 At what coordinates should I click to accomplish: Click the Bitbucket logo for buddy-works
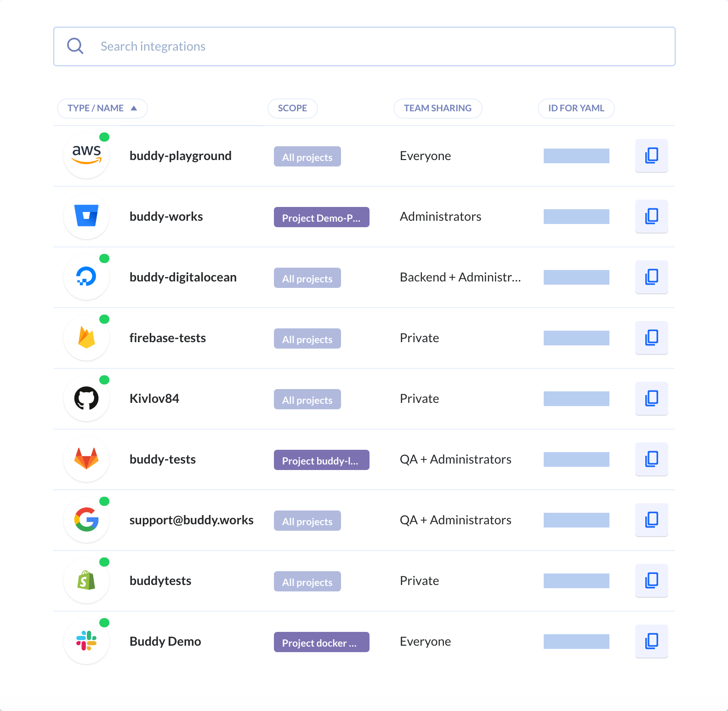[x=86, y=216]
